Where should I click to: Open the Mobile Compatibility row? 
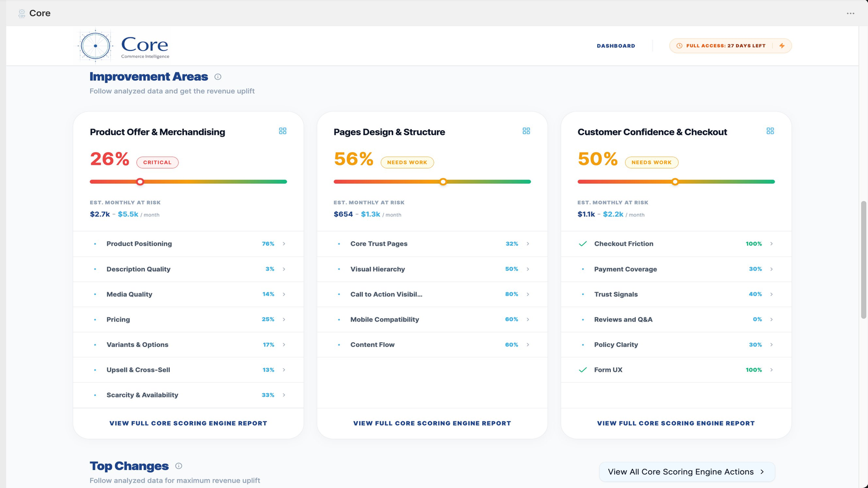pos(432,319)
